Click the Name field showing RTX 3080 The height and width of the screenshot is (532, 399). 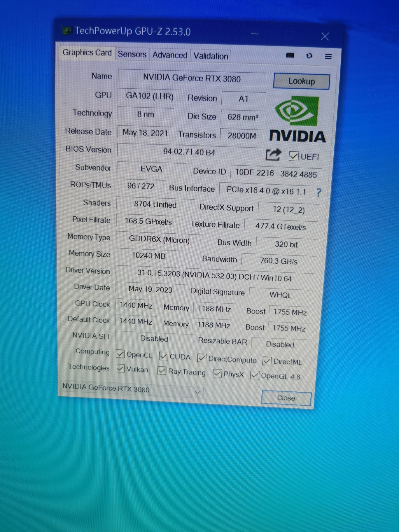click(x=192, y=78)
